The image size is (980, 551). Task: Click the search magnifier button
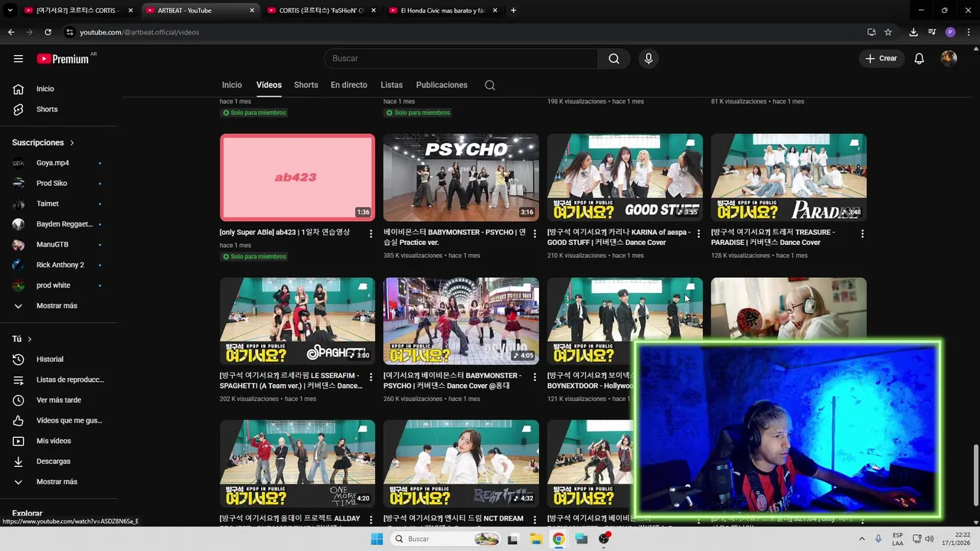pos(614,58)
